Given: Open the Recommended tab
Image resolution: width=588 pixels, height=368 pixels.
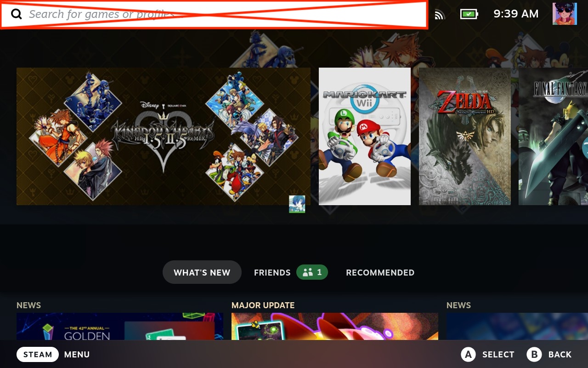Looking at the screenshot, I should pos(380,272).
